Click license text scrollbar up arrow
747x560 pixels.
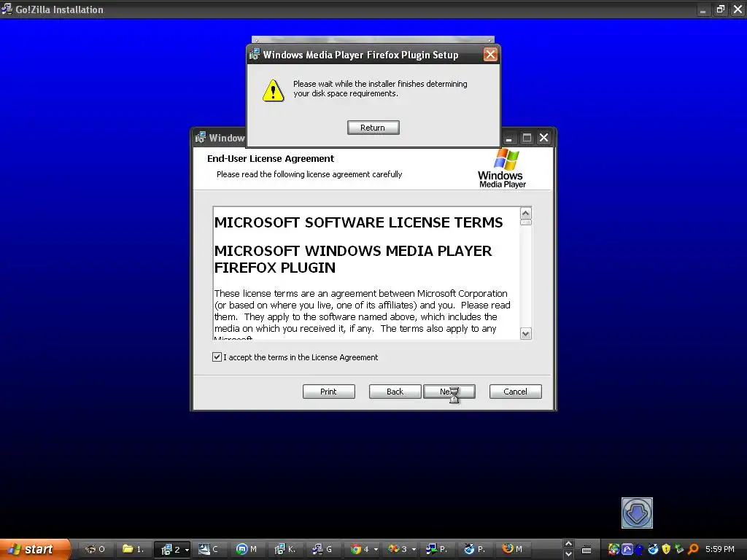(x=526, y=214)
